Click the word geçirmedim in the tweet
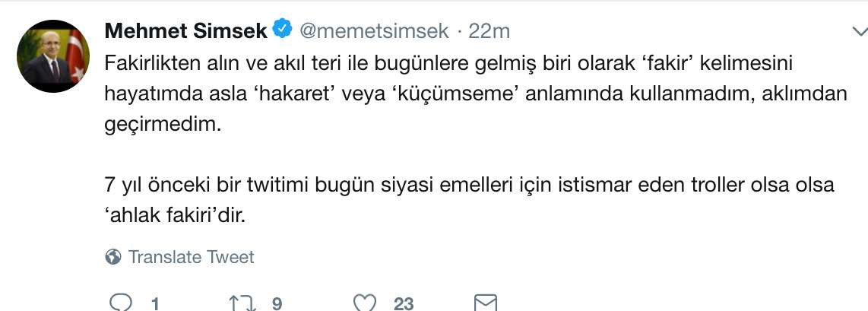Screen dimensions: 868x311 point(162,125)
